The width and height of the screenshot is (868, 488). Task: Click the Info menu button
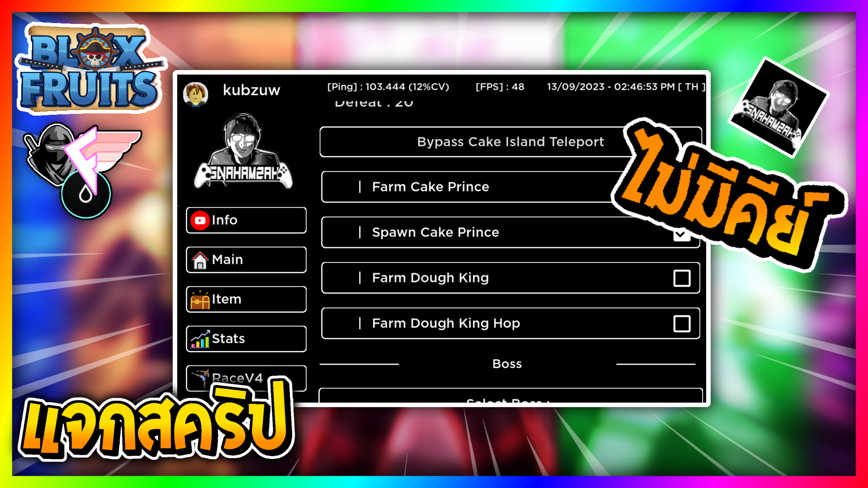pos(246,220)
